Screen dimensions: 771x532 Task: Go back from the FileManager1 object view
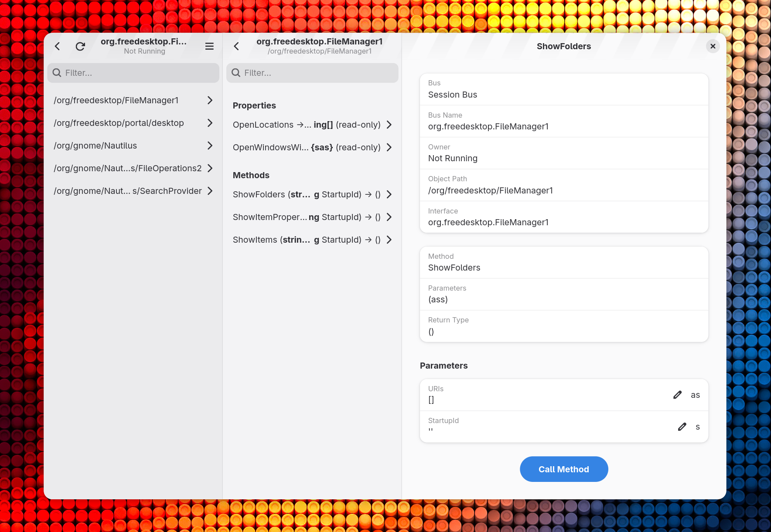[x=236, y=46]
